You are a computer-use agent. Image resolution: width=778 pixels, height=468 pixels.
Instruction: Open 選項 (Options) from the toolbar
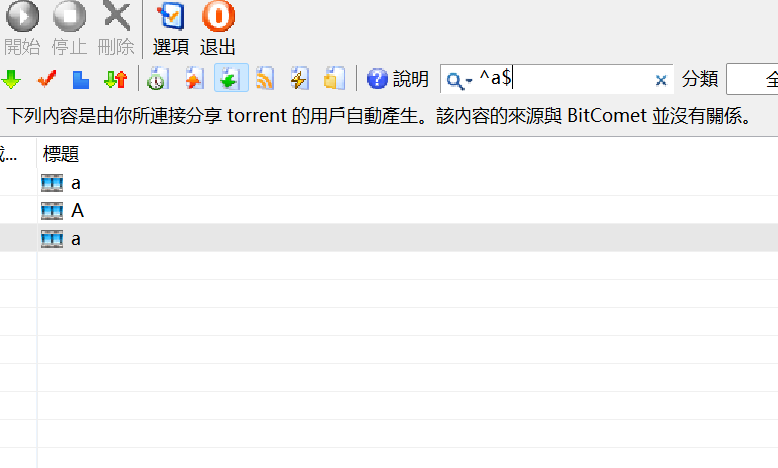[x=171, y=28]
